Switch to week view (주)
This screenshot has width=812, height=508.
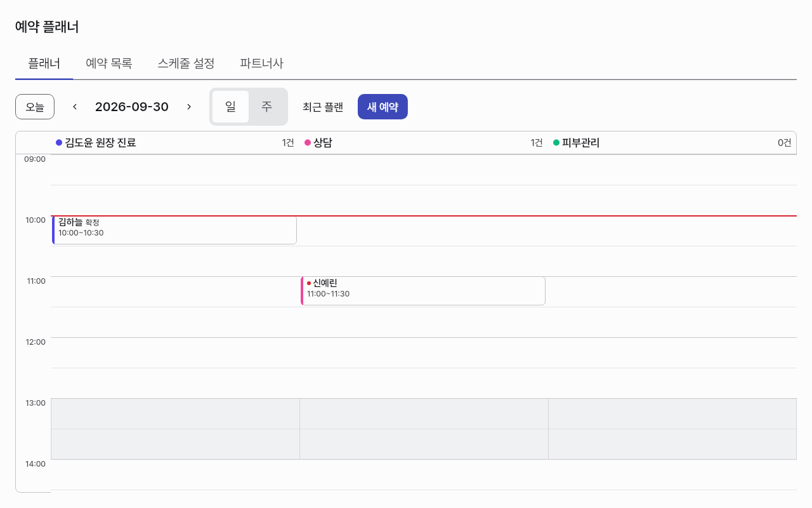coord(267,107)
